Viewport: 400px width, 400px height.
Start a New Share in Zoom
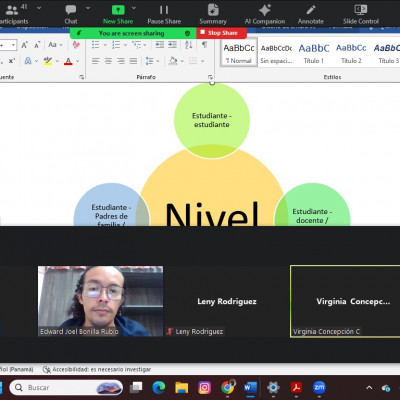pyautogui.click(x=118, y=14)
